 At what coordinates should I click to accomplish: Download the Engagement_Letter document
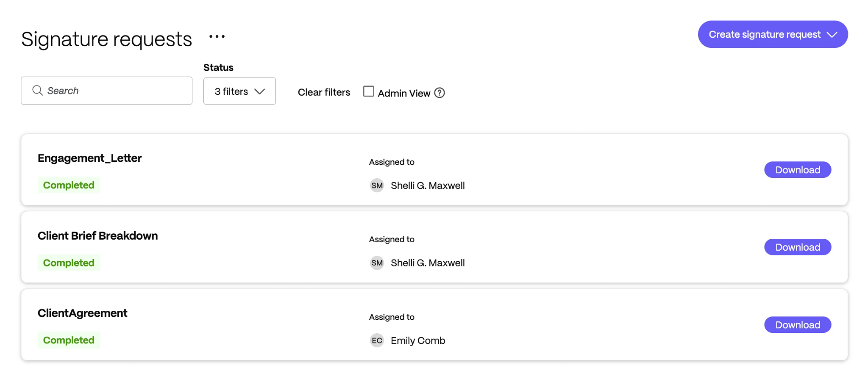click(797, 169)
